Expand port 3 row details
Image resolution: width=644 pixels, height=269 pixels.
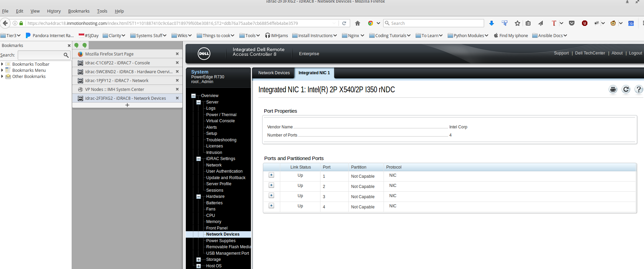[271, 195]
